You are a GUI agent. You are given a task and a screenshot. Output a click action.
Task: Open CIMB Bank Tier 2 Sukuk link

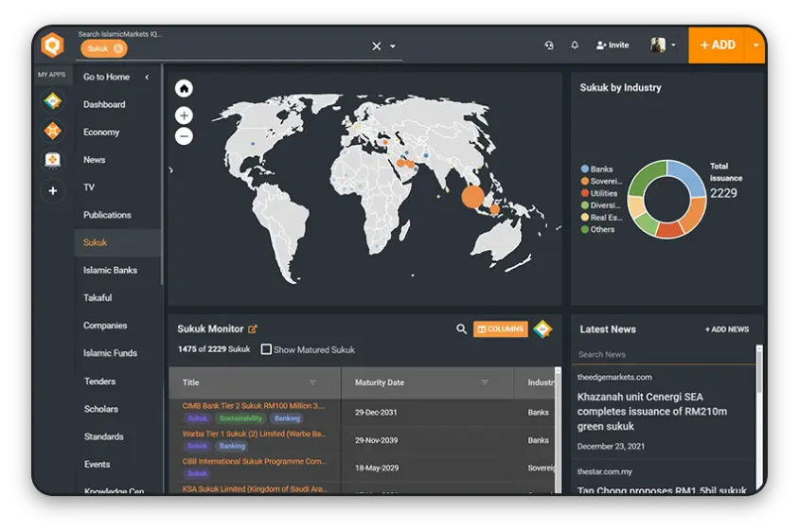click(253, 406)
